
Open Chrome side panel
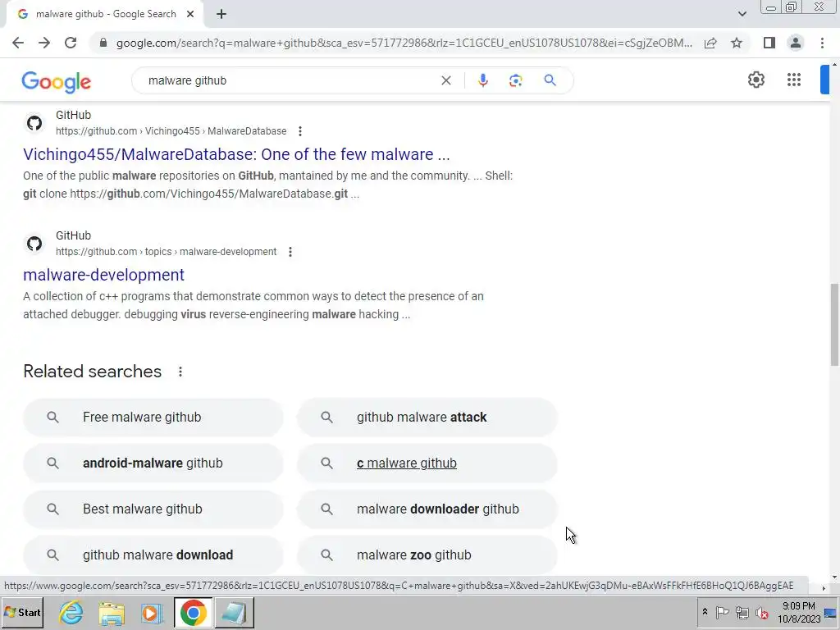pos(769,43)
